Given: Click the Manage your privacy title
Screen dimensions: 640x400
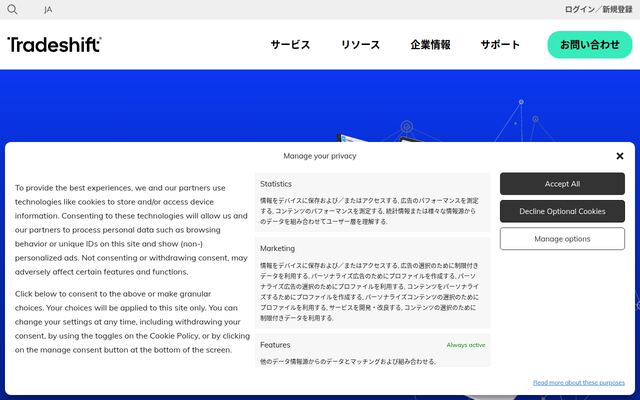Looking at the screenshot, I should click(320, 156).
